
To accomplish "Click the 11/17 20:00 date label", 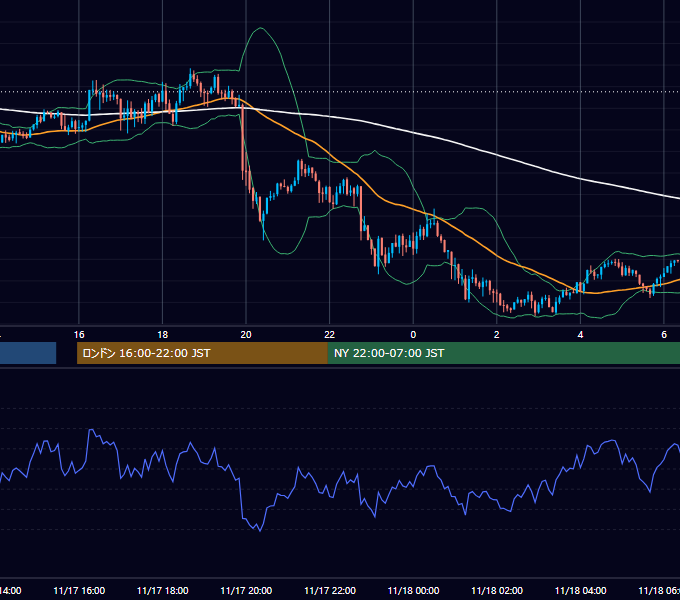I will point(246,590).
